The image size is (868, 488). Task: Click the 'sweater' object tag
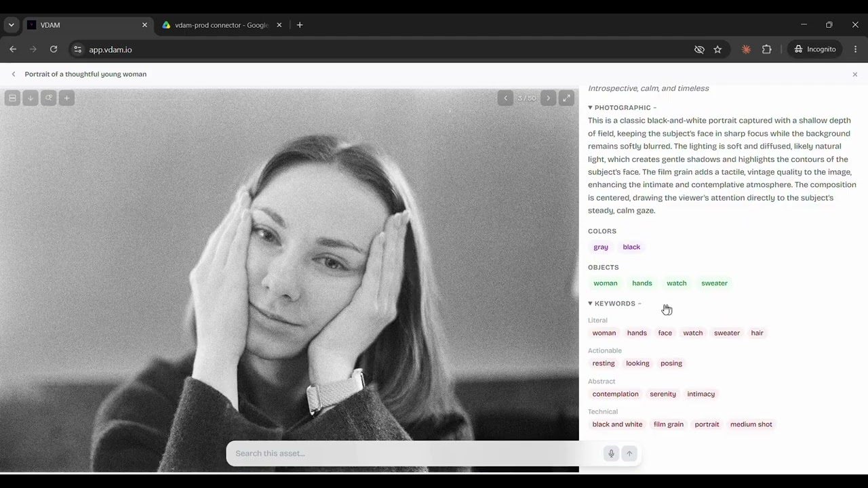pyautogui.click(x=714, y=283)
